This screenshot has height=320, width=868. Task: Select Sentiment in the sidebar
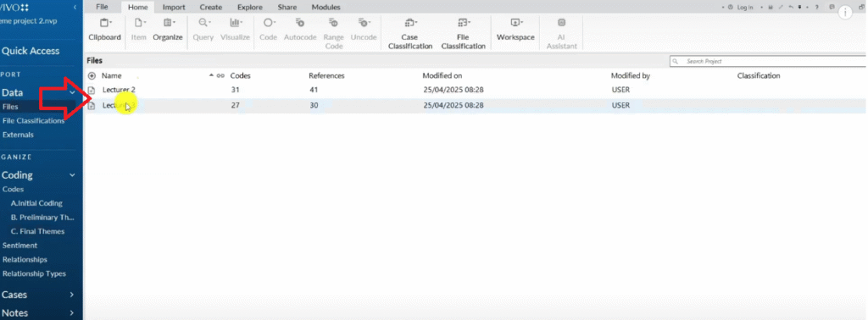click(x=20, y=246)
